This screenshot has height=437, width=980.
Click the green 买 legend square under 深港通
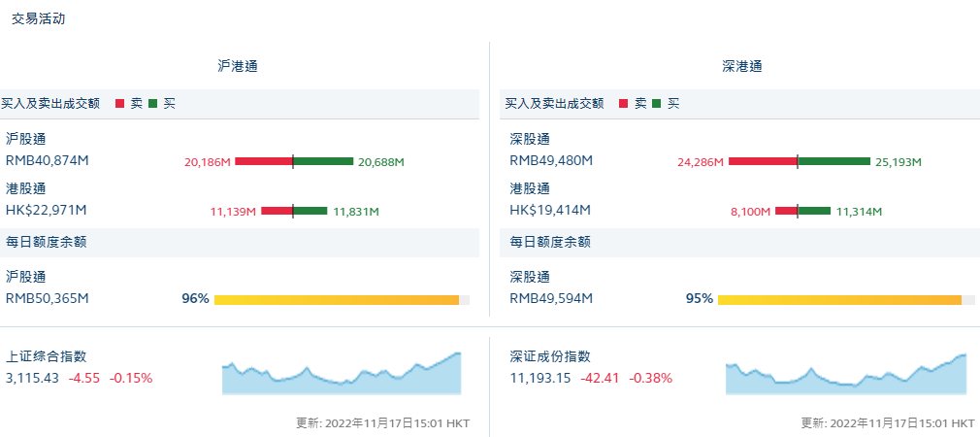click(x=656, y=103)
